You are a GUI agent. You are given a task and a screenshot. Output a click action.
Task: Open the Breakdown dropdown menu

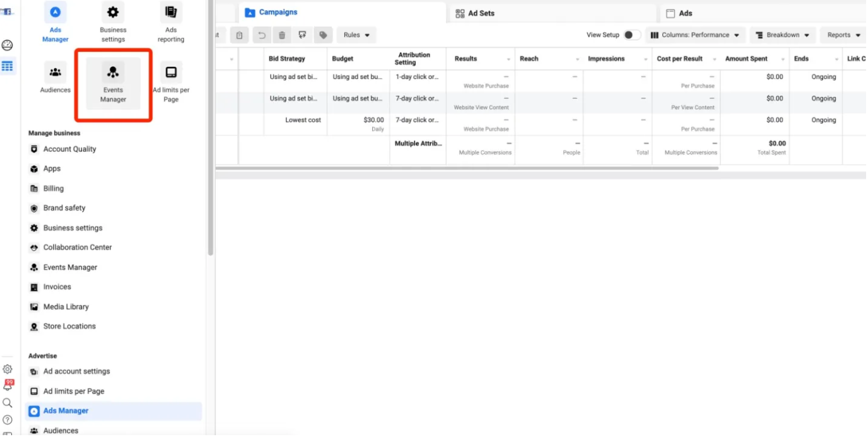[x=782, y=35]
